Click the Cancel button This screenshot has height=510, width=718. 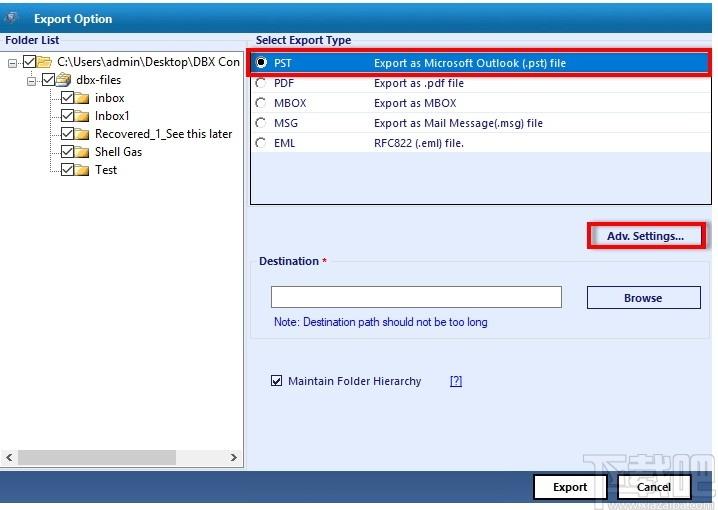click(654, 487)
